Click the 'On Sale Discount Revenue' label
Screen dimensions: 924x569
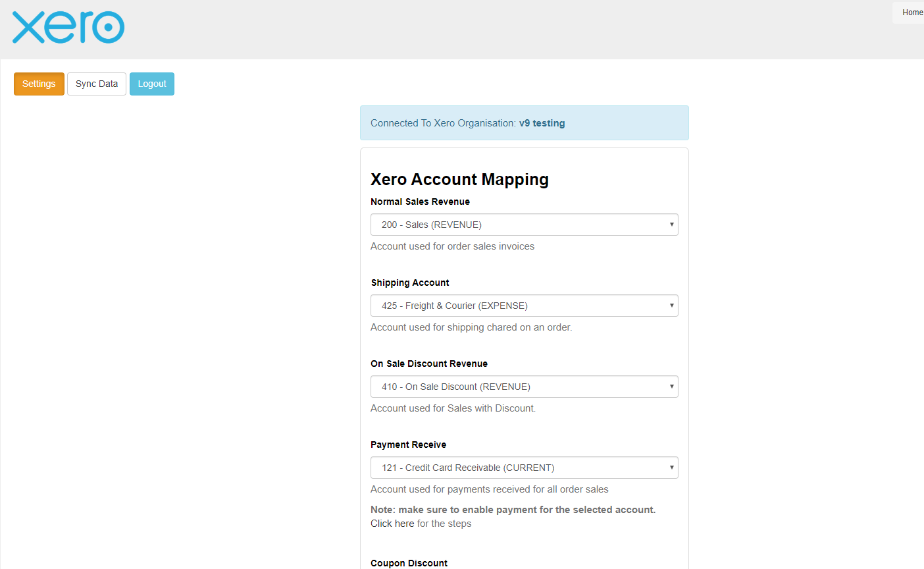click(429, 364)
